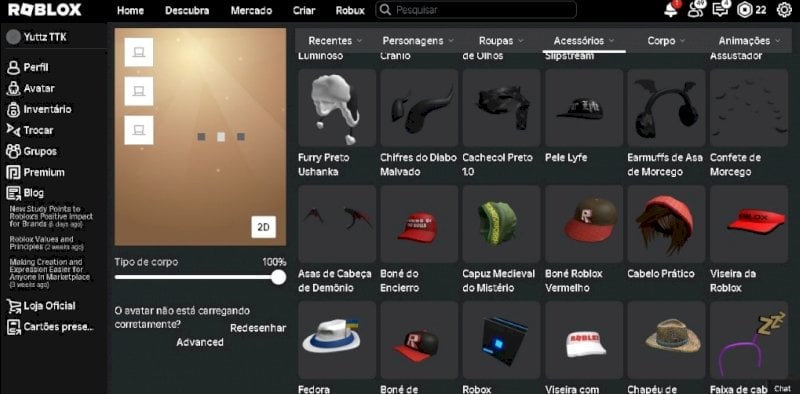The width and height of the screenshot is (800, 394).
Task: Click the Roblox logo
Action: (45, 10)
